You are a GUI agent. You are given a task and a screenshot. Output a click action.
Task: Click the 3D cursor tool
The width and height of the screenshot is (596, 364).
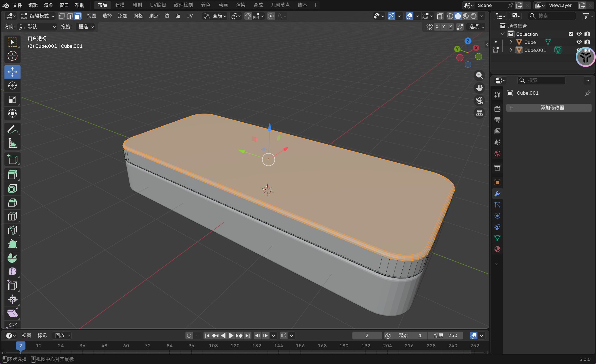[12, 56]
